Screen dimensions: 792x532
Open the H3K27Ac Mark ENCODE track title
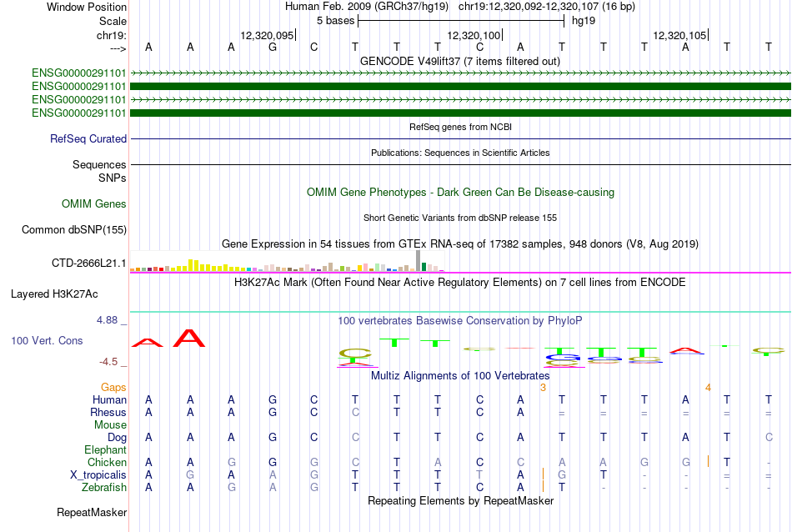pyautogui.click(x=460, y=282)
